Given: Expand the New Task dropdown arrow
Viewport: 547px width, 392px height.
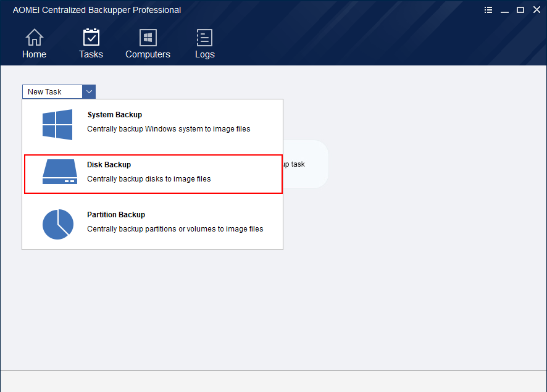Looking at the screenshot, I should click(x=89, y=92).
